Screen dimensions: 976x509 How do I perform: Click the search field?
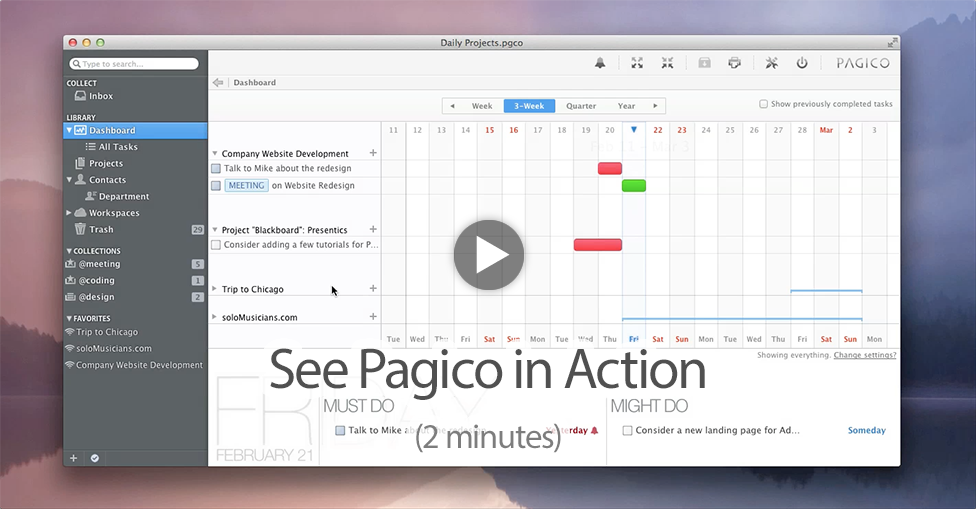tap(134, 63)
